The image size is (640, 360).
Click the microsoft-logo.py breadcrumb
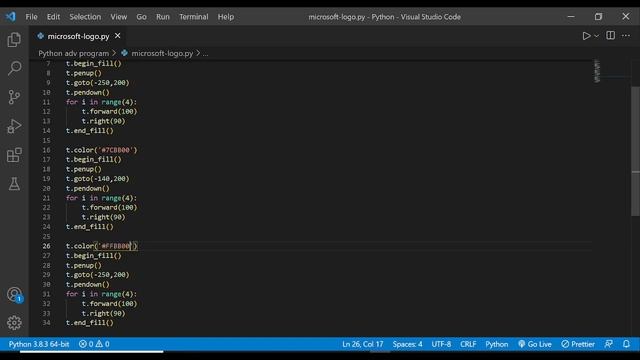(162, 53)
